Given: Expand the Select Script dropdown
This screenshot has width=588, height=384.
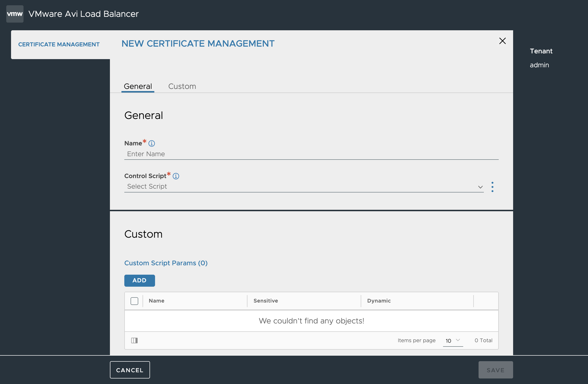Looking at the screenshot, I should pyautogui.click(x=304, y=186).
